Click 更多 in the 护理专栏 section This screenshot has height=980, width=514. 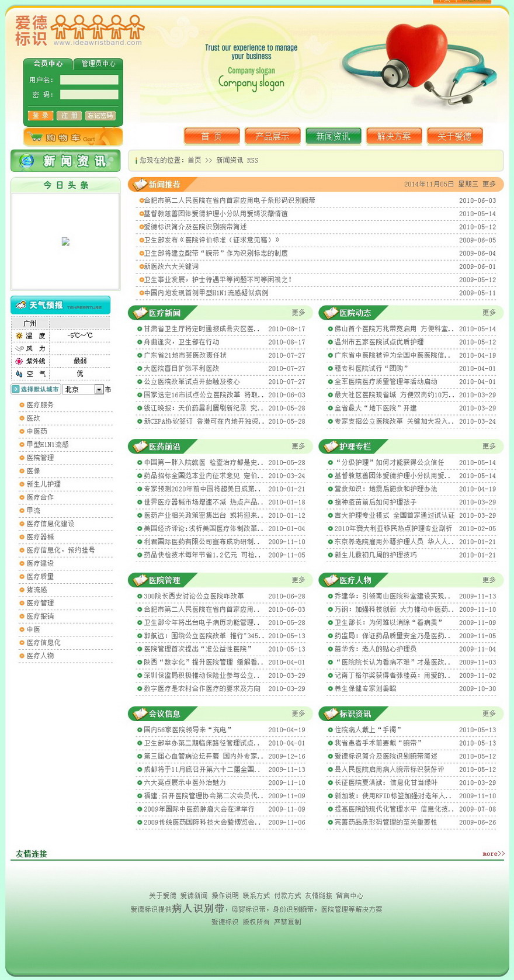(x=489, y=446)
